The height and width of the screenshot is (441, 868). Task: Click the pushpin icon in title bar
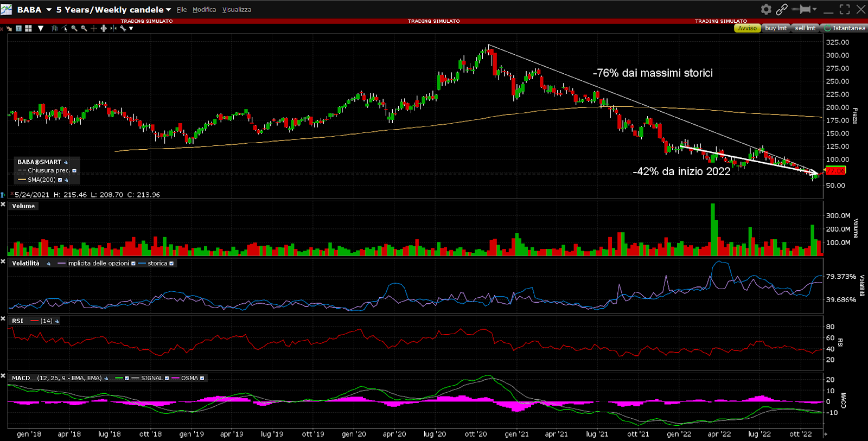click(x=801, y=9)
